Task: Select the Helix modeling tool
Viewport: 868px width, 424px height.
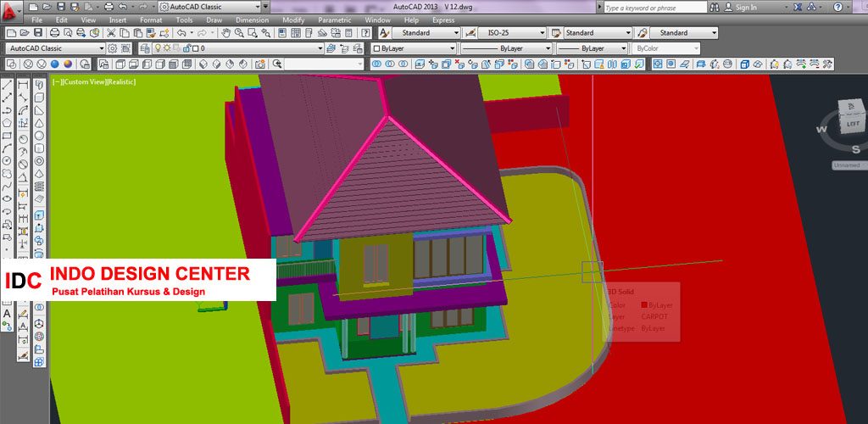Action: pyautogui.click(x=39, y=187)
